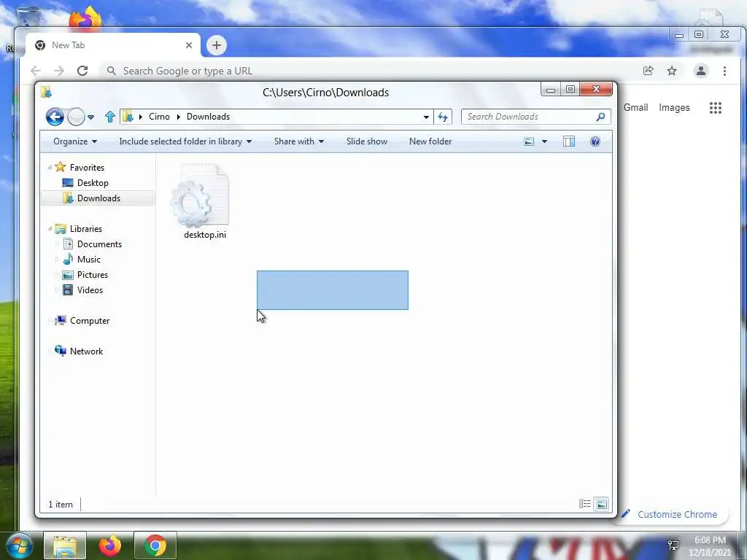Open Desktop under Favorites
Screen dimensions: 747x560
(93, 183)
